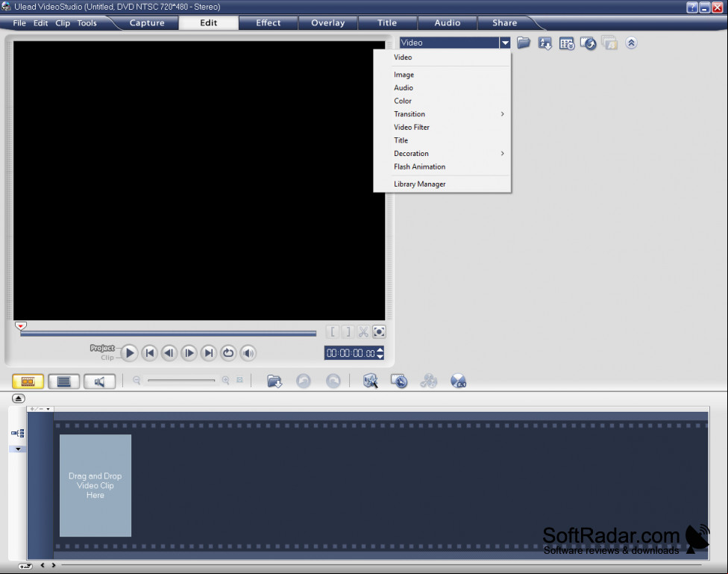This screenshot has width=728, height=574.
Task: Click the dimmed film reel toolbar icon
Action: 429,381
